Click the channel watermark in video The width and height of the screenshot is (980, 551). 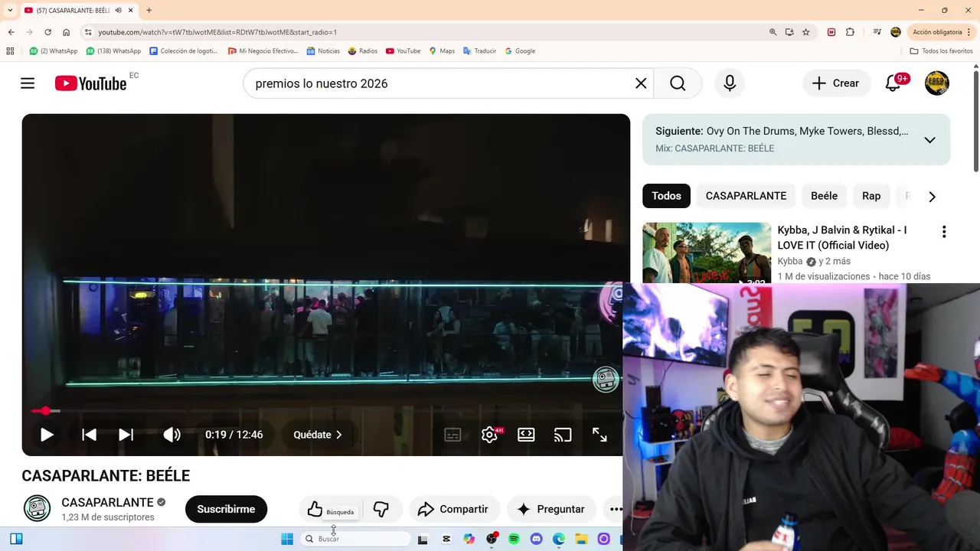pos(606,380)
